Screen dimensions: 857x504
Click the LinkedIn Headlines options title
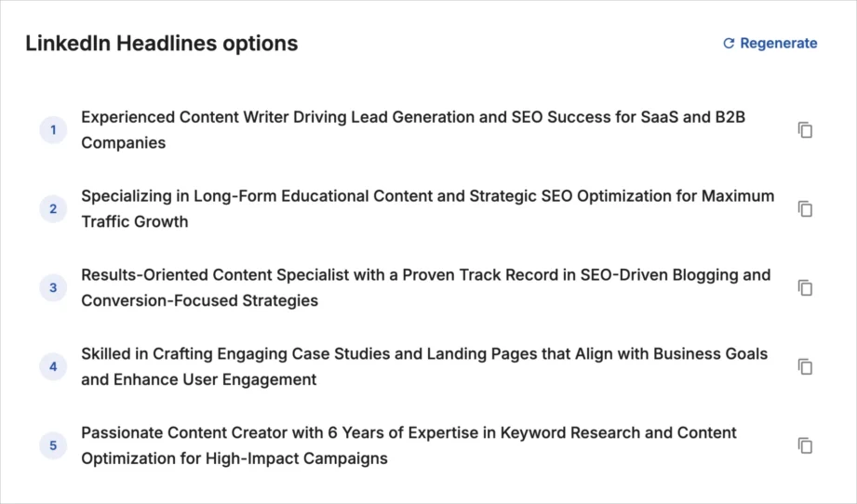pyautogui.click(x=162, y=44)
